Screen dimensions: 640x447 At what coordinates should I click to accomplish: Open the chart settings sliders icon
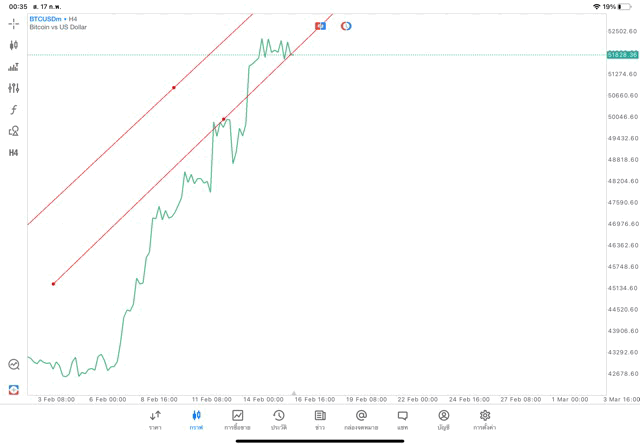point(13,88)
